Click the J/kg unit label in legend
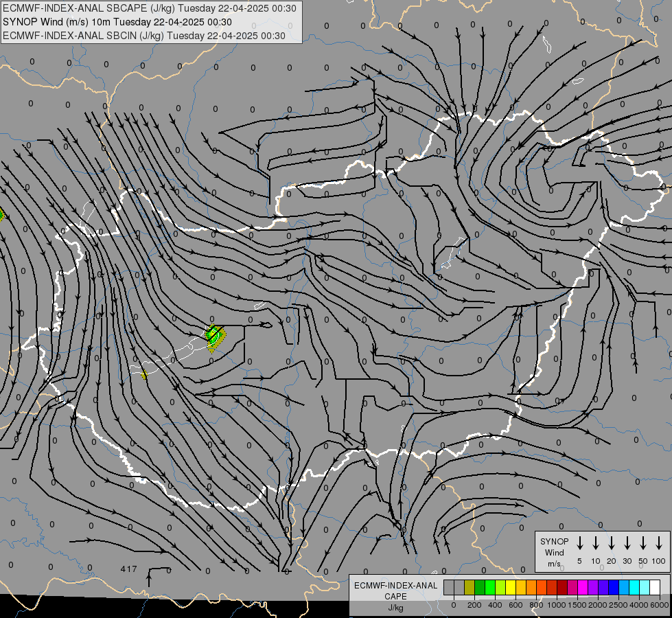 [x=395, y=608]
